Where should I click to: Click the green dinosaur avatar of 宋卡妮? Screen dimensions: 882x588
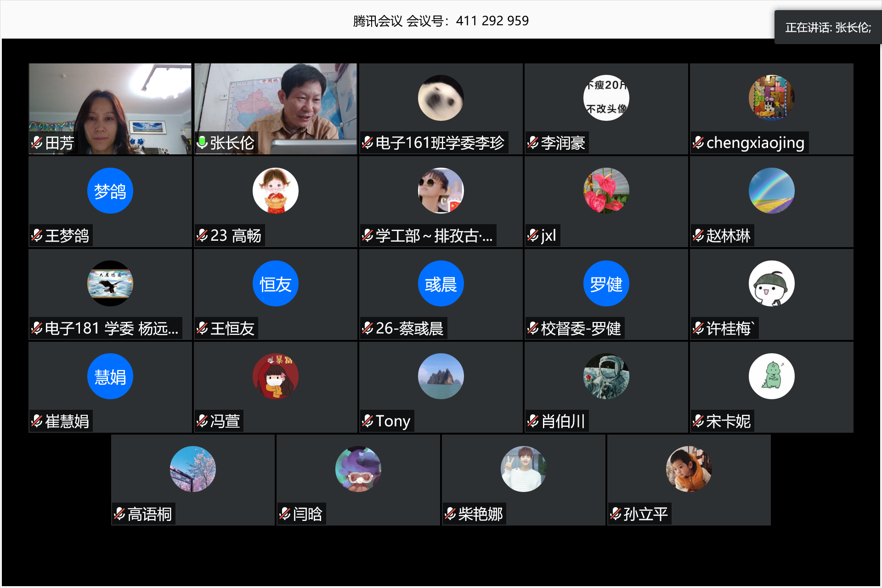771,376
